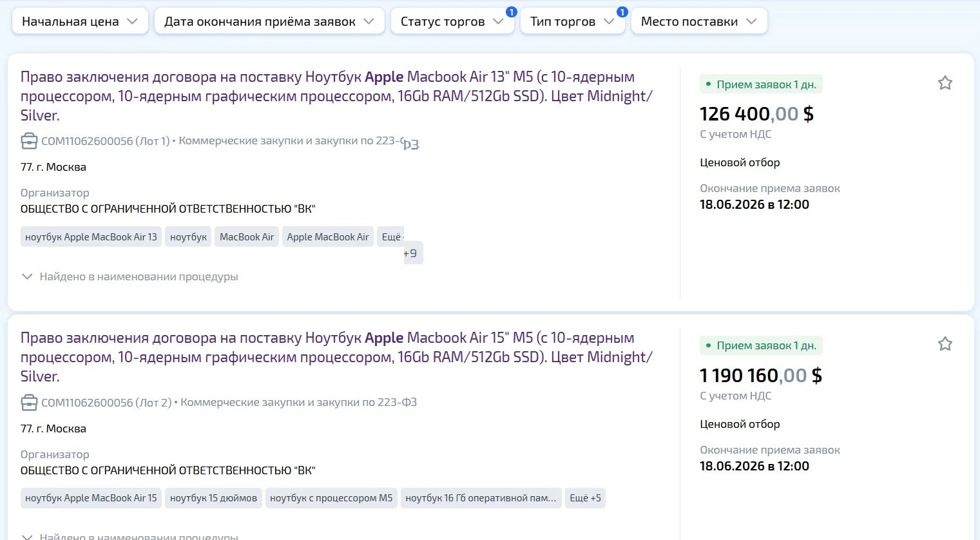Expand the Тип торгов filter
The image size is (980, 540).
coord(572,21)
